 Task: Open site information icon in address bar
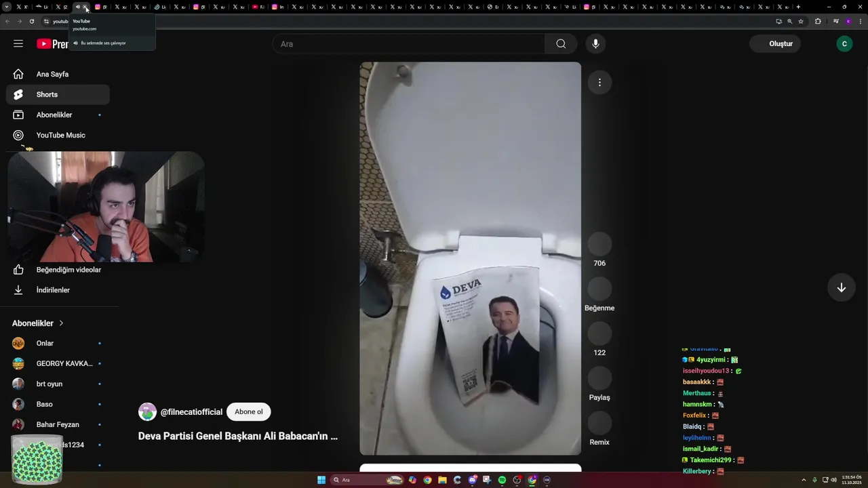pos(46,21)
